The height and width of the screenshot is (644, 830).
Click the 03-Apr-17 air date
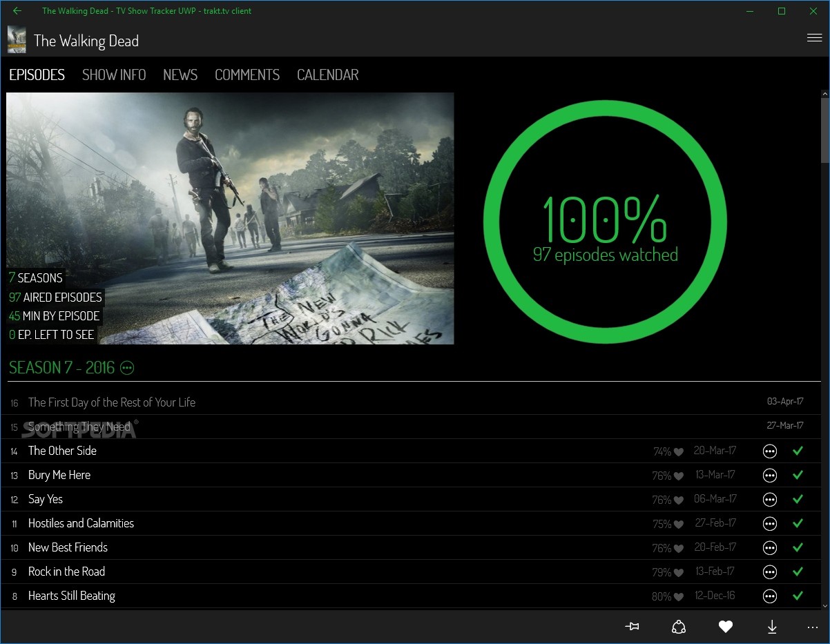click(785, 401)
